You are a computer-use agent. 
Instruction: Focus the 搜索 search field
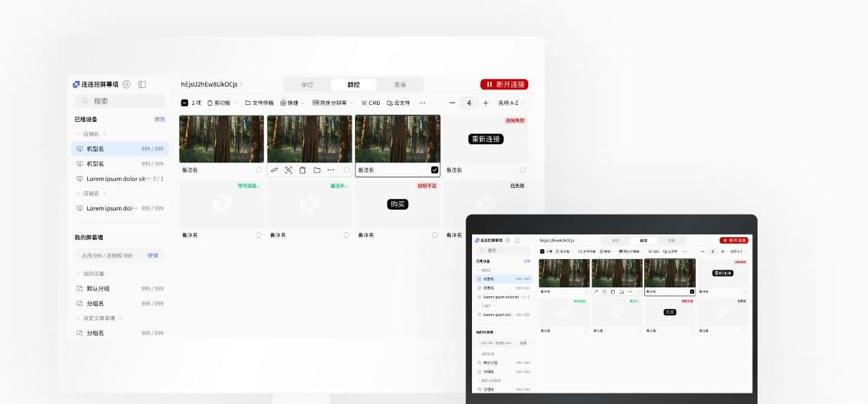[x=120, y=101]
